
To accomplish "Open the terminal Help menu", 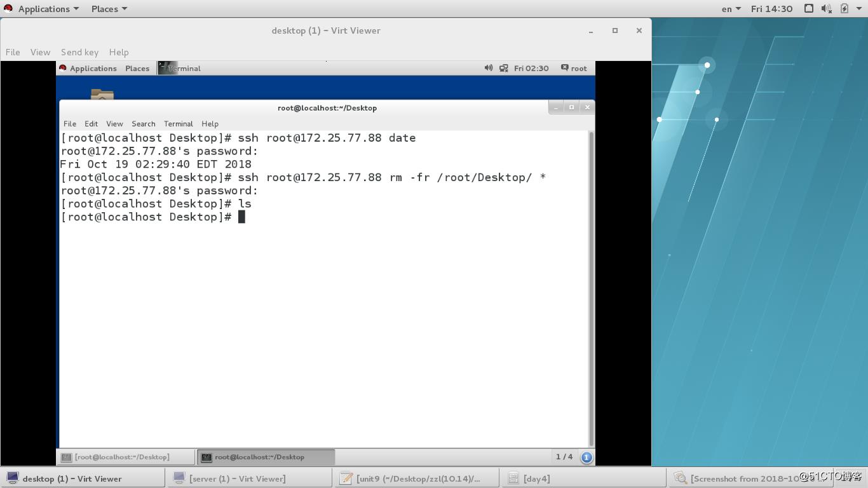I will click(x=210, y=124).
